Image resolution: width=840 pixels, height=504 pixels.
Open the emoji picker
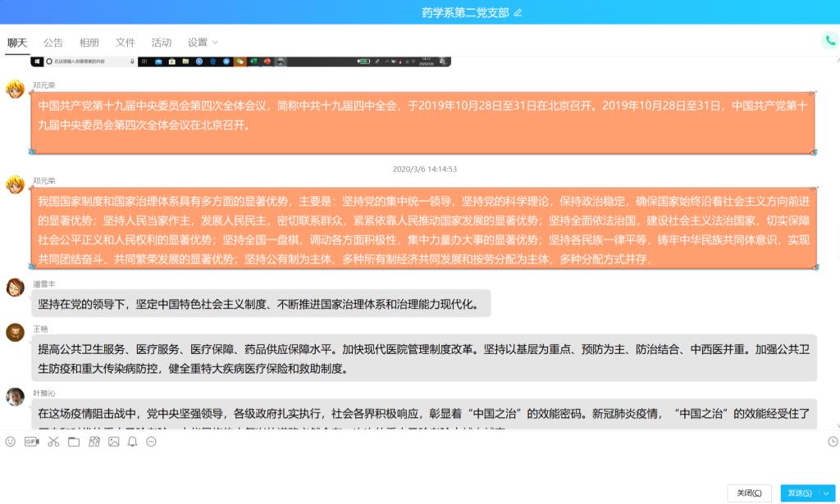[11, 442]
